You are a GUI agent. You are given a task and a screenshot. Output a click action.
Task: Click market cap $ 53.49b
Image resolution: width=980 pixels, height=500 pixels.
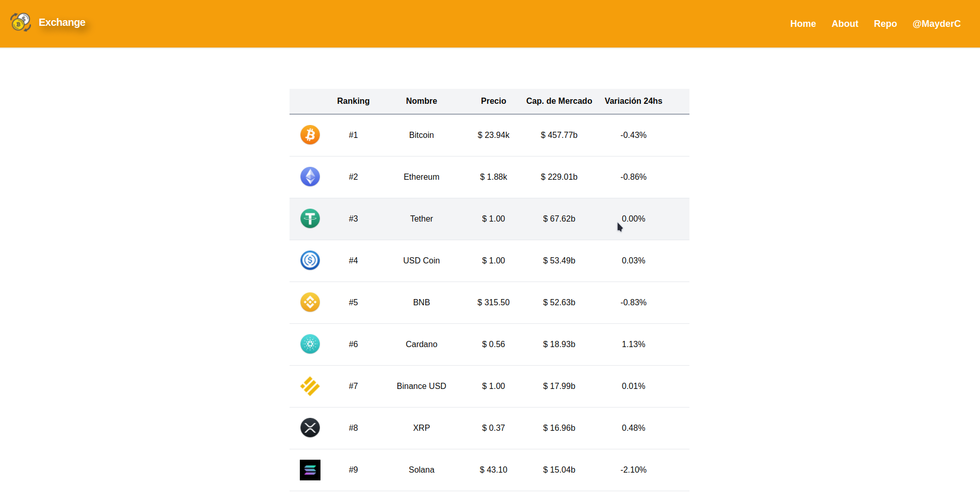tap(559, 260)
